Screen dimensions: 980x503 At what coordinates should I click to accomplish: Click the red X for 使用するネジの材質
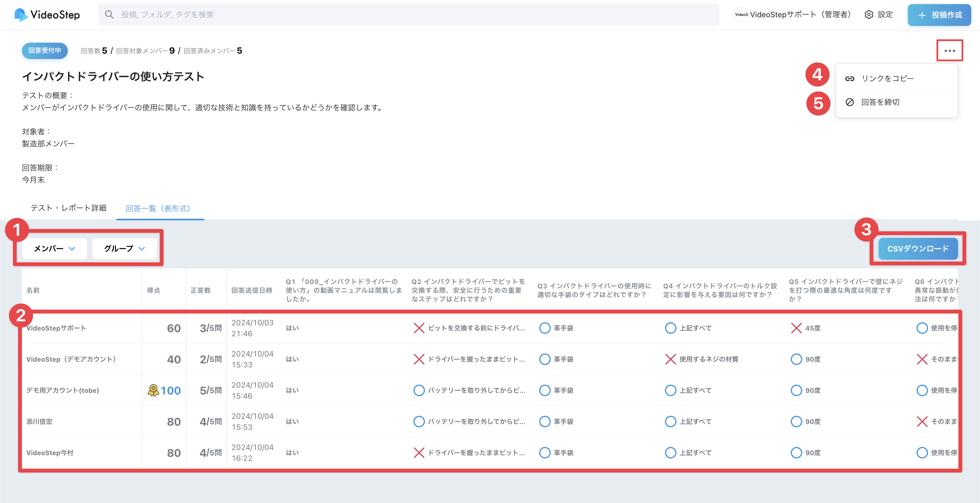click(670, 359)
